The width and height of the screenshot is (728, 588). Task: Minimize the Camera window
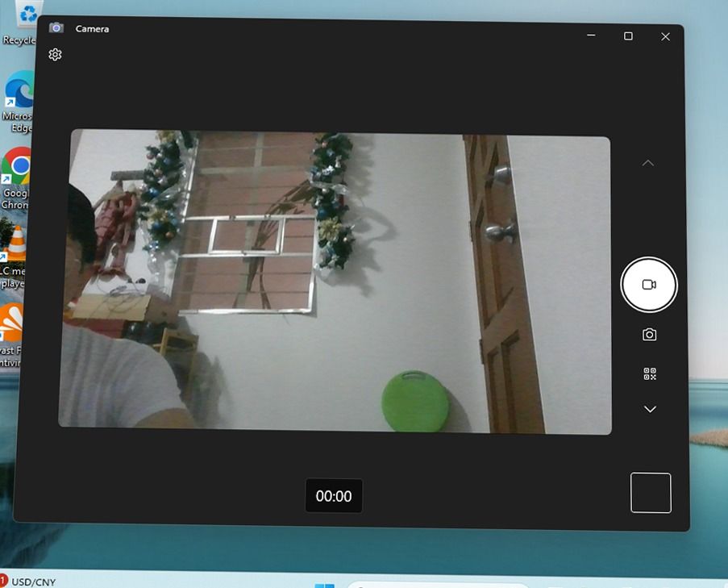[x=592, y=35]
